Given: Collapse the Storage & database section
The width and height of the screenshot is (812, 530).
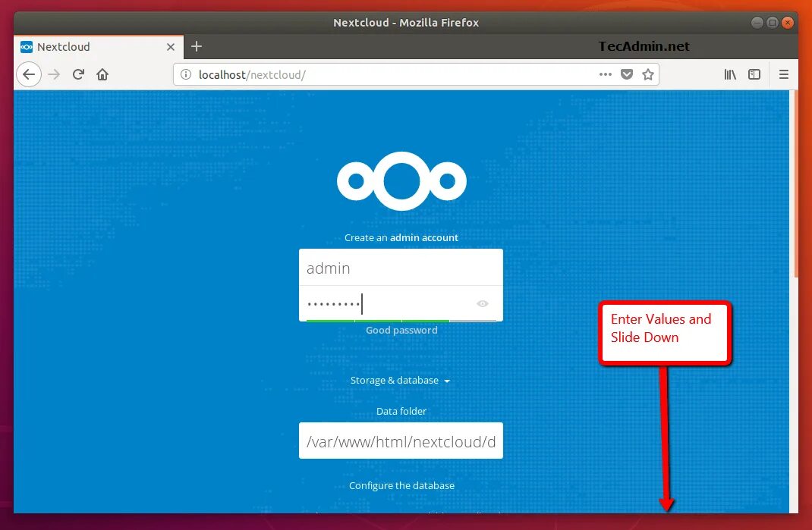Looking at the screenshot, I should (x=400, y=381).
